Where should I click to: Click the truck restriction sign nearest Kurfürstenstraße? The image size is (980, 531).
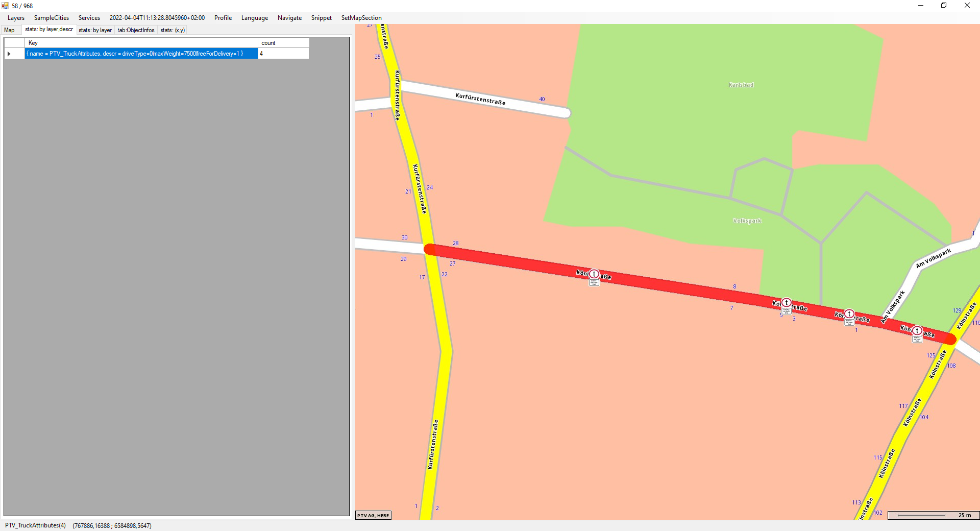pos(594,274)
